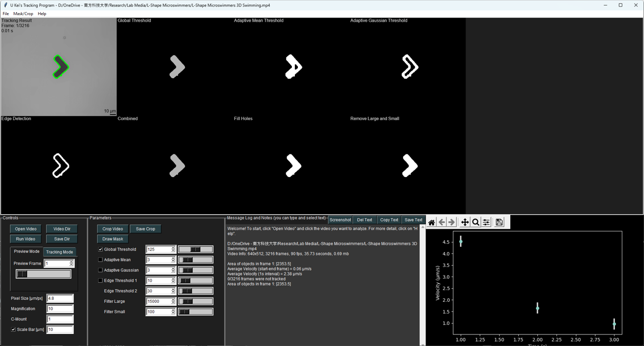Click the Filter Large spinbox arrows
This screenshot has height=346, width=644.
pos(173,301)
